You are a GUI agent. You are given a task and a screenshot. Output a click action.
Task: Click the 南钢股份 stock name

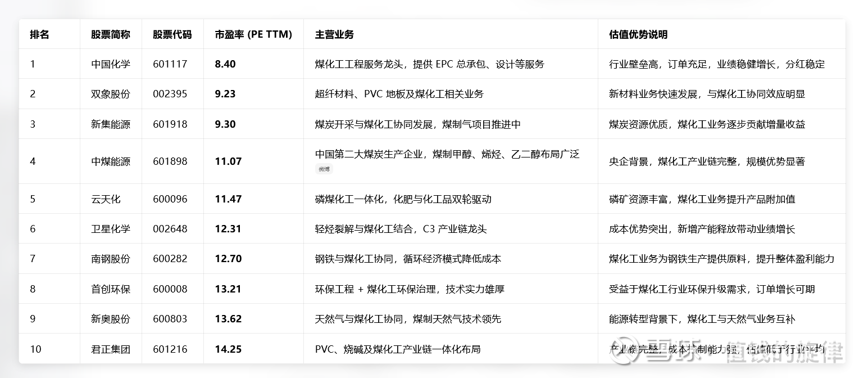(x=111, y=259)
